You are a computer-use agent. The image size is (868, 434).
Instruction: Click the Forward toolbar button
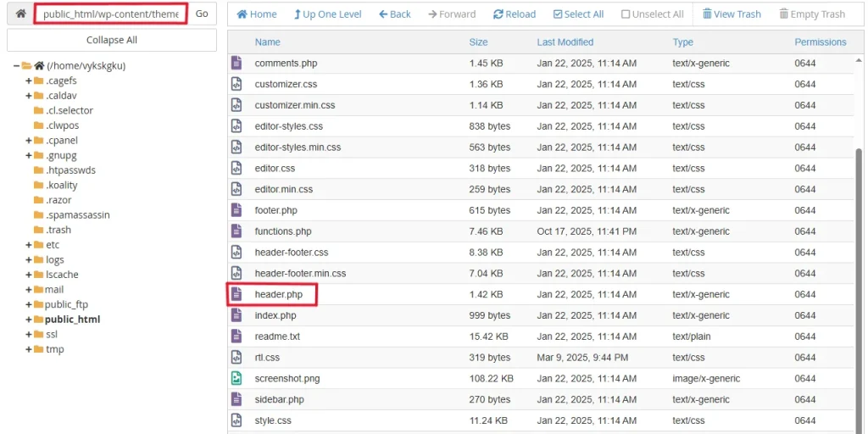pos(452,14)
